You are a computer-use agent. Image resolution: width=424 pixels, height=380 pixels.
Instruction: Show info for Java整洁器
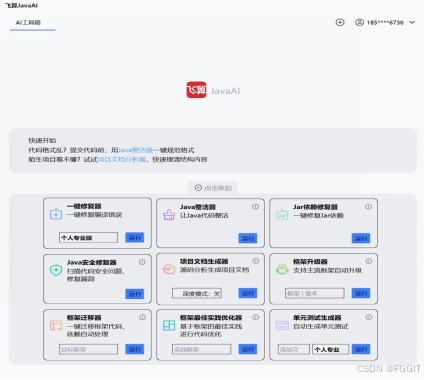(x=255, y=207)
